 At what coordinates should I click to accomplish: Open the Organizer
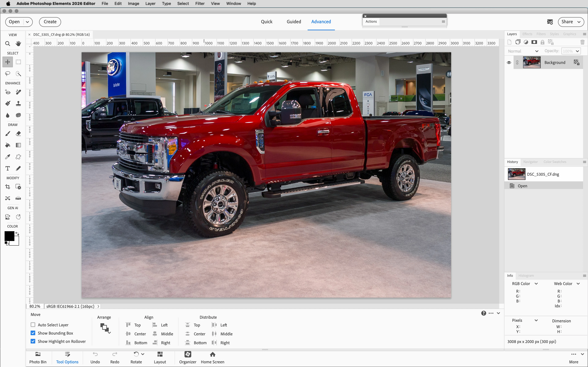(x=188, y=358)
